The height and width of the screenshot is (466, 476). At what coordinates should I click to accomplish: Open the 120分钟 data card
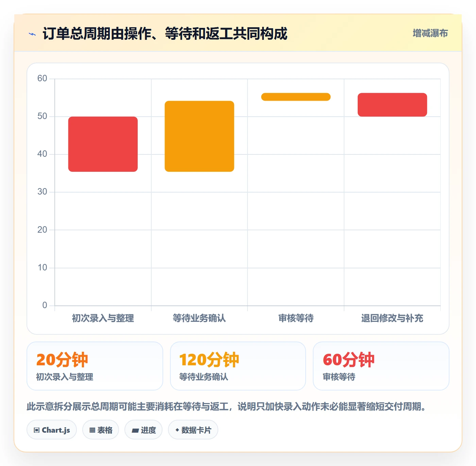pyautogui.click(x=238, y=366)
